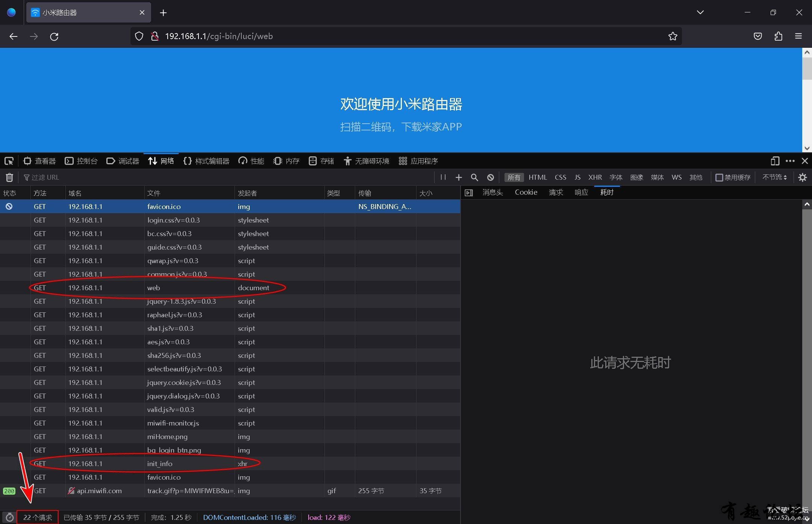Image resolution: width=812 pixels, height=524 pixels.
Task: Filter requests by HTML
Action: coord(538,177)
